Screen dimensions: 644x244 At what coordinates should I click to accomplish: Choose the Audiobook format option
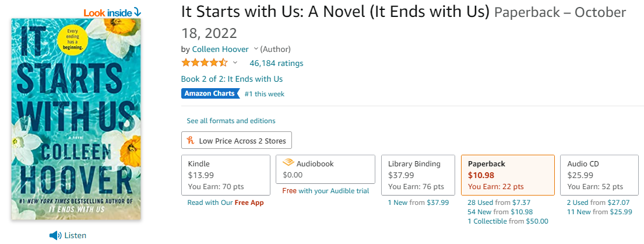tap(325, 169)
